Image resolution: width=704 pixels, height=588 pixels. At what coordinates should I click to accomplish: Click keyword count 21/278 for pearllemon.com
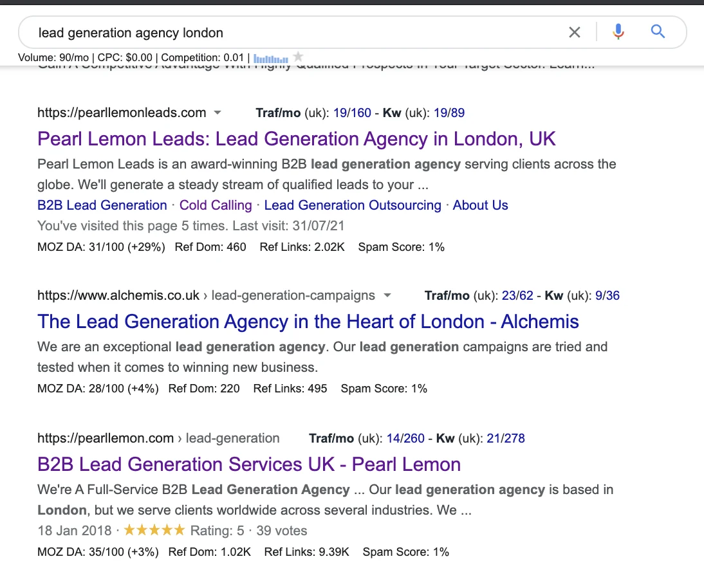tap(506, 438)
